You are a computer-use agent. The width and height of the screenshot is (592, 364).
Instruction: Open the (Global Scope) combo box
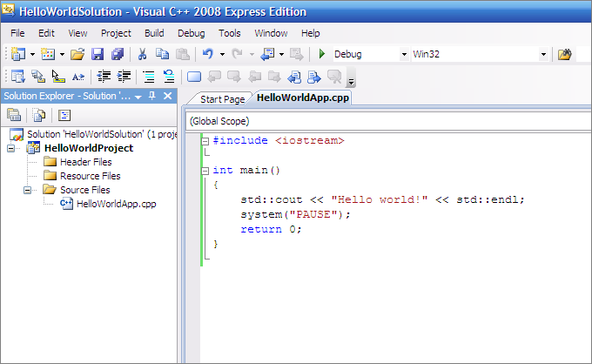click(x=383, y=121)
